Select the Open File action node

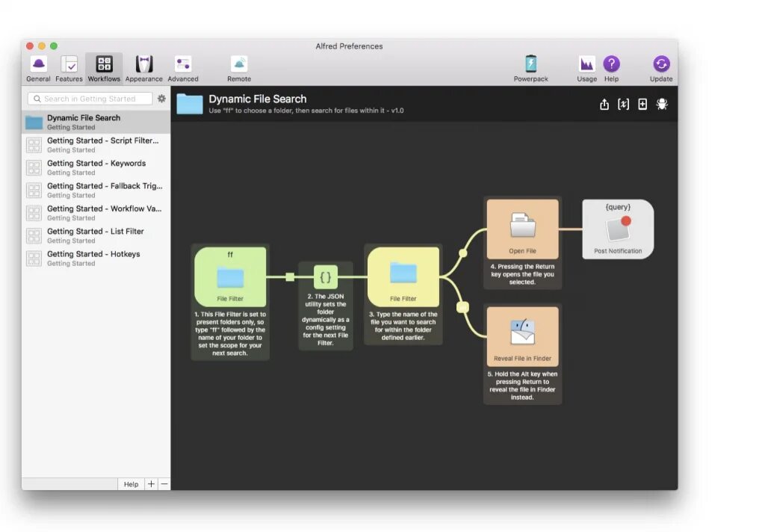click(x=522, y=229)
